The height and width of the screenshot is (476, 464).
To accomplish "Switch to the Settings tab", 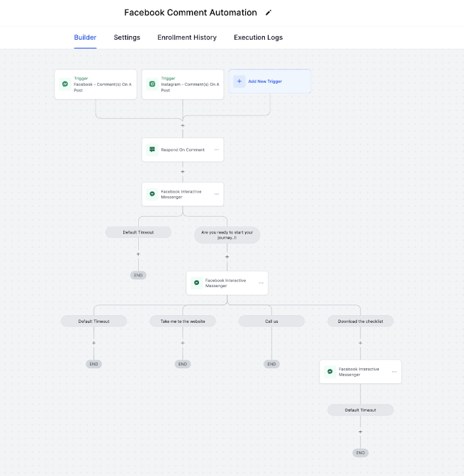I will click(x=127, y=38).
